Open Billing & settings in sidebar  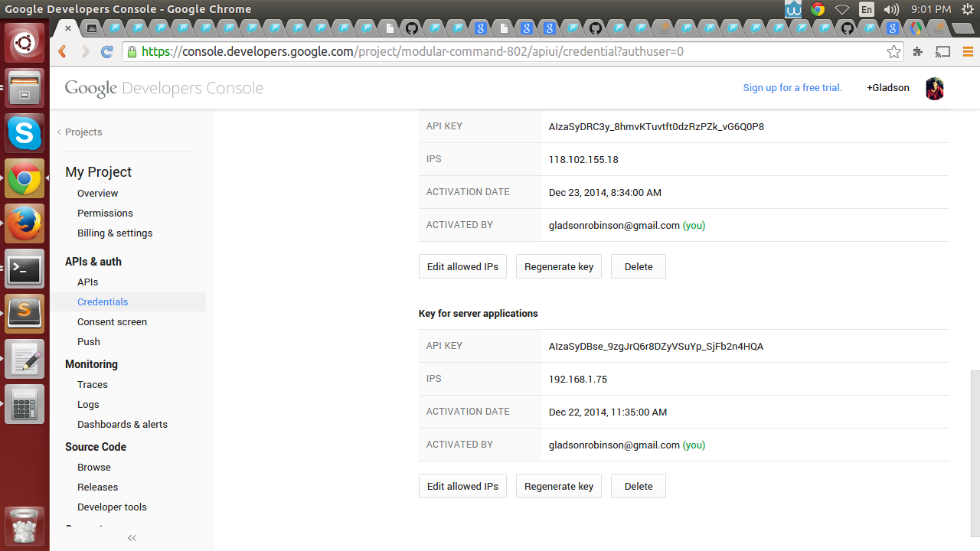click(115, 233)
